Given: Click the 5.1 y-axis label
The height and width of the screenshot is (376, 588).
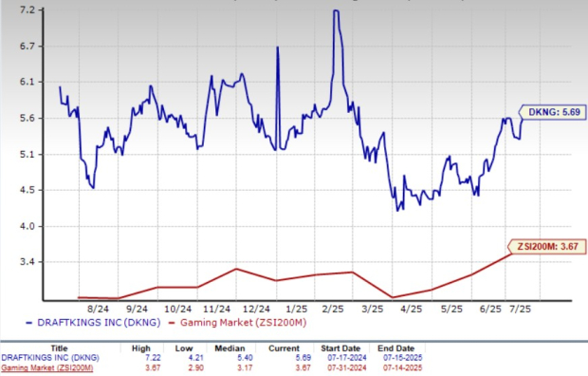Looking at the screenshot, I should [x=27, y=155].
